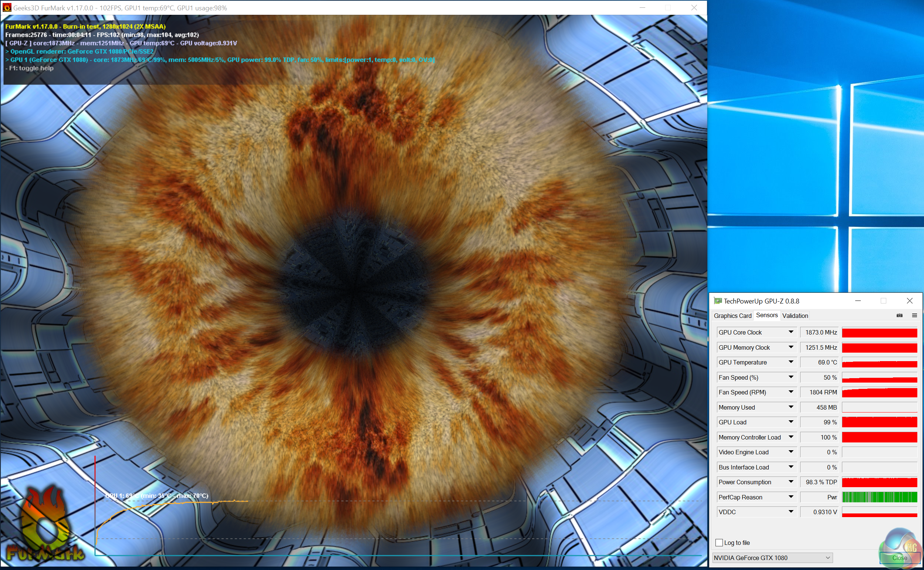Select the Sensors tab
Image resolution: width=924 pixels, height=570 pixels.
click(766, 315)
